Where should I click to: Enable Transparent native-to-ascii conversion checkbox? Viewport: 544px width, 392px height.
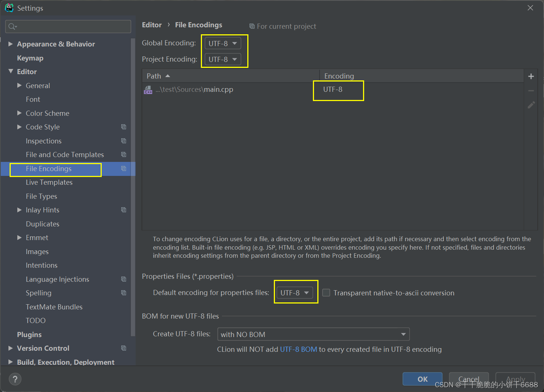tap(326, 293)
